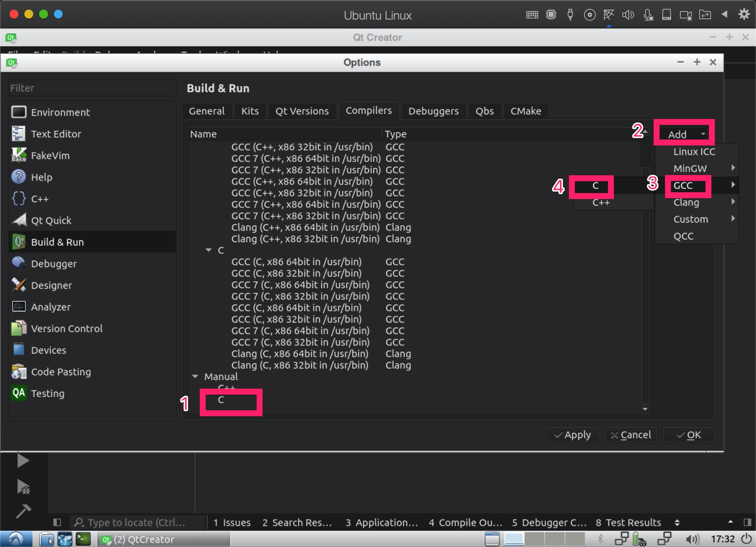The image size is (756, 547).
Task: Select the C item under Manual
Action: pyautogui.click(x=221, y=400)
